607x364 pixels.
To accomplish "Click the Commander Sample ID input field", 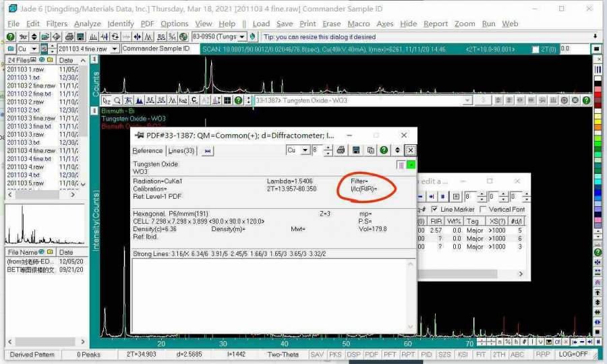I will point(160,49).
